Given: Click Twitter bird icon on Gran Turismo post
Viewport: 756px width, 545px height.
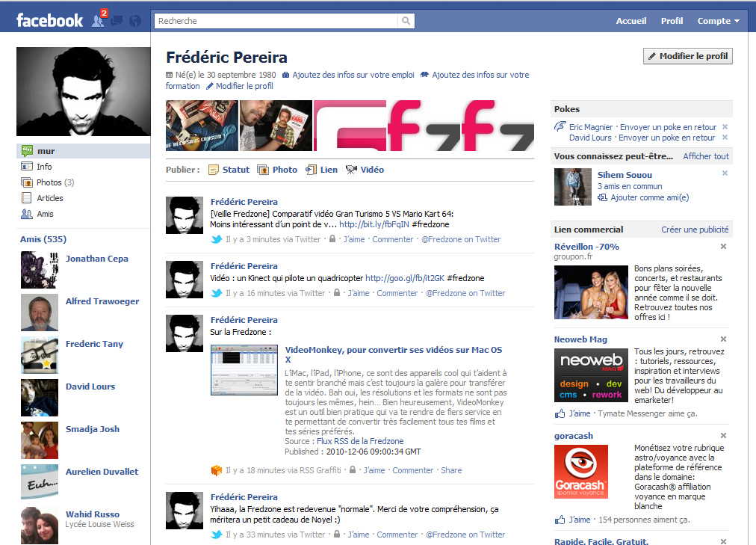Looking at the screenshot, I should coord(217,239).
